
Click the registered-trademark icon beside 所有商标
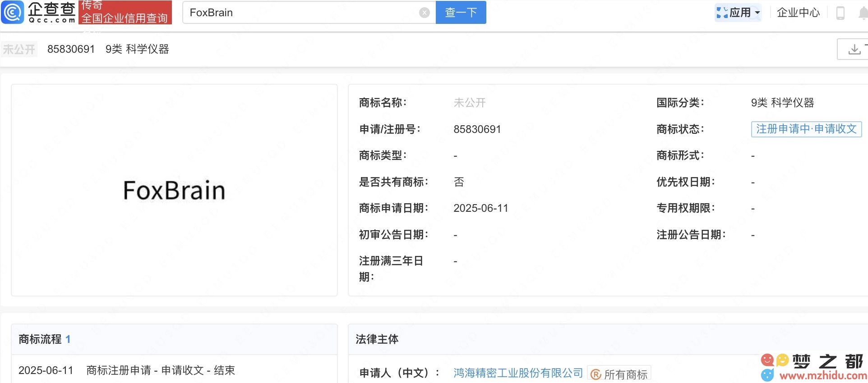[596, 374]
